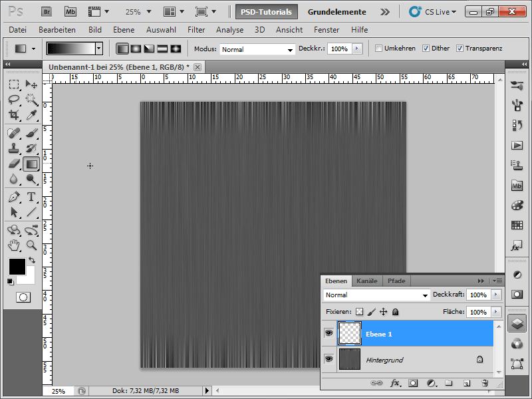Choose angle gradient style
The width and height of the screenshot is (532, 399).
[x=149, y=49]
